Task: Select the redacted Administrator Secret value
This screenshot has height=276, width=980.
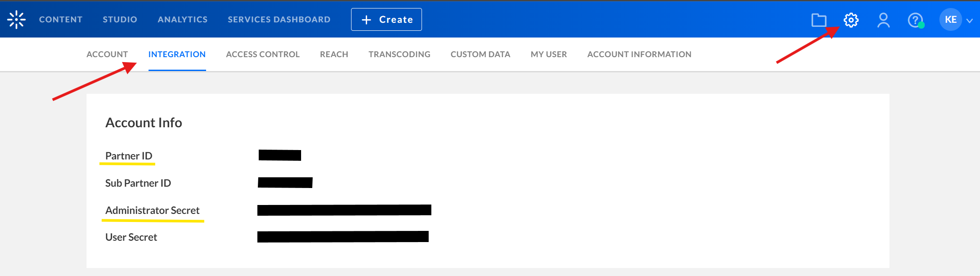Action: [x=344, y=210]
